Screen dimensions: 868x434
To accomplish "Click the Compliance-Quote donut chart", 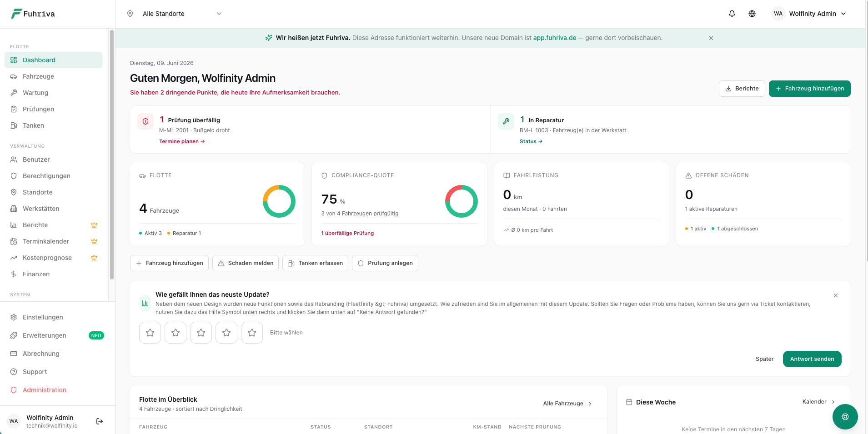I will tap(462, 201).
